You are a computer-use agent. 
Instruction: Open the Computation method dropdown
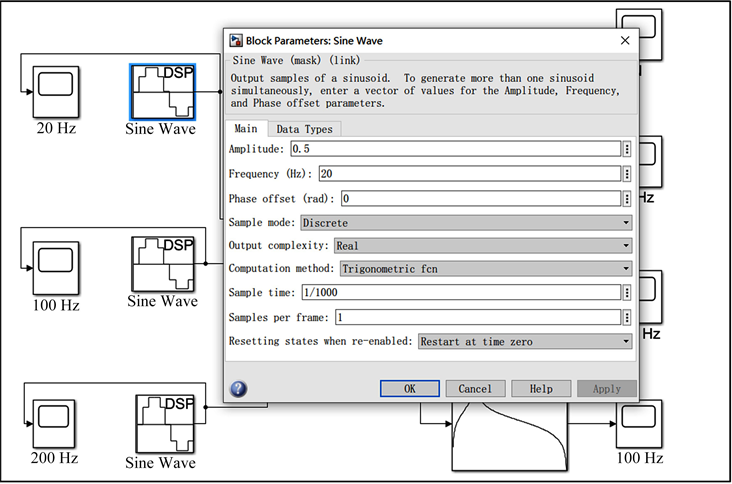(x=485, y=268)
